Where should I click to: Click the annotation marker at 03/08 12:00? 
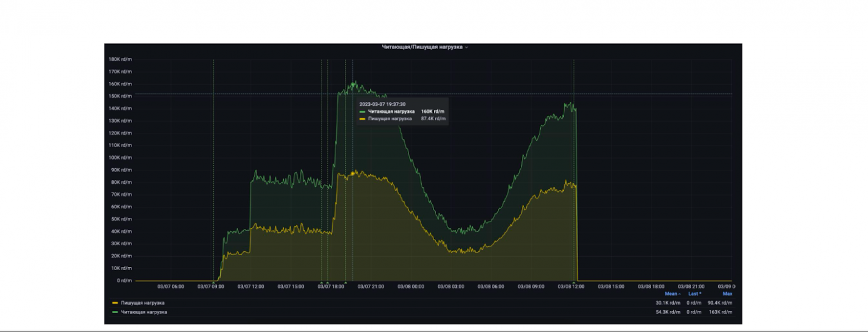[x=574, y=282]
